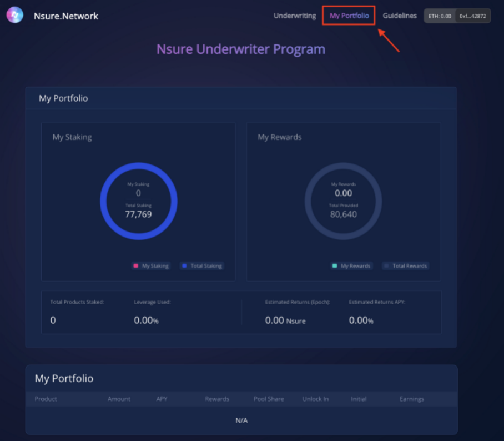Sort by the Earnings column header
Image resolution: width=504 pixels, height=441 pixels.
[x=412, y=399]
